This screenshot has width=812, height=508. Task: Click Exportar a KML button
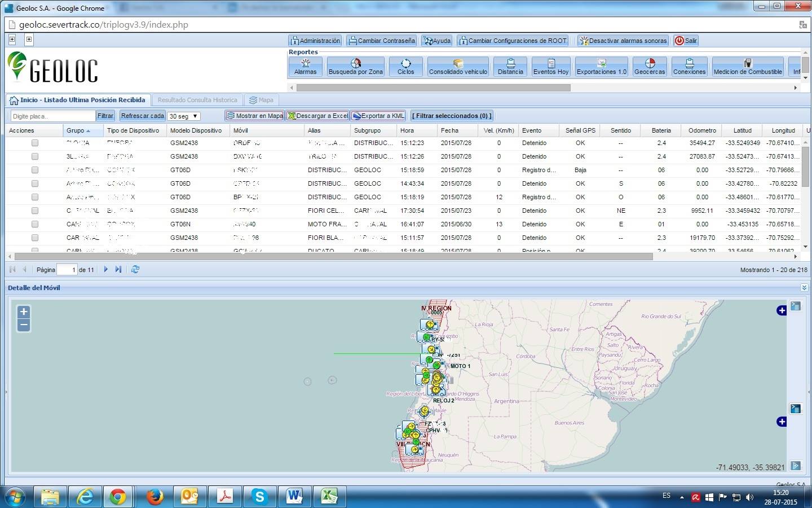378,116
